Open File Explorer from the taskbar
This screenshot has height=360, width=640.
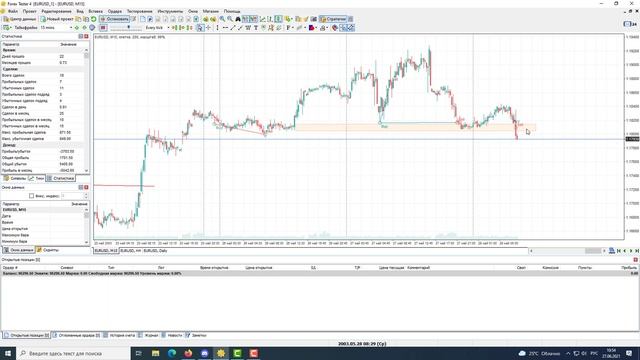coord(156,353)
